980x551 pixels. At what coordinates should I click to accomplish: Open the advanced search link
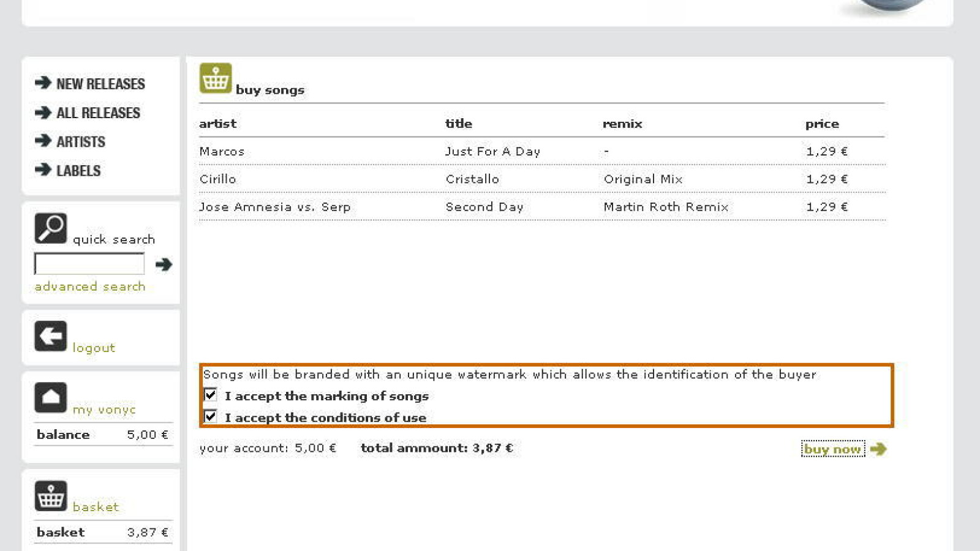(x=90, y=287)
